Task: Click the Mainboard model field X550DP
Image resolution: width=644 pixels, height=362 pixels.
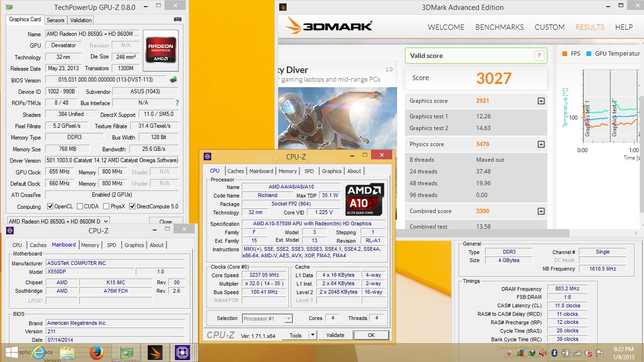Action: [x=90, y=271]
